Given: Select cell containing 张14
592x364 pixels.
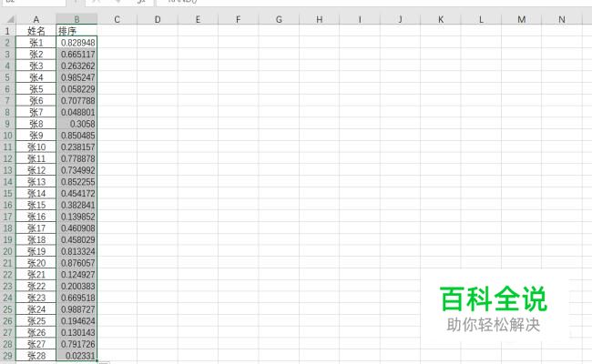Looking at the screenshot, I should (x=36, y=194).
